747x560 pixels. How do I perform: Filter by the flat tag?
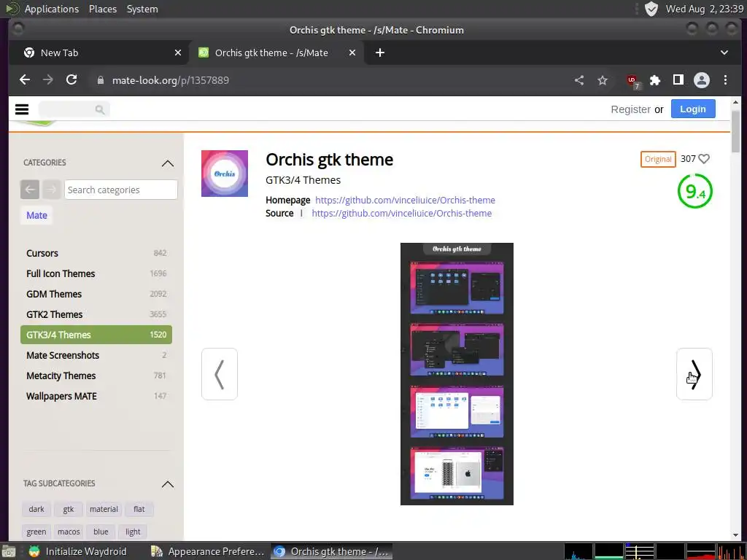click(x=139, y=509)
